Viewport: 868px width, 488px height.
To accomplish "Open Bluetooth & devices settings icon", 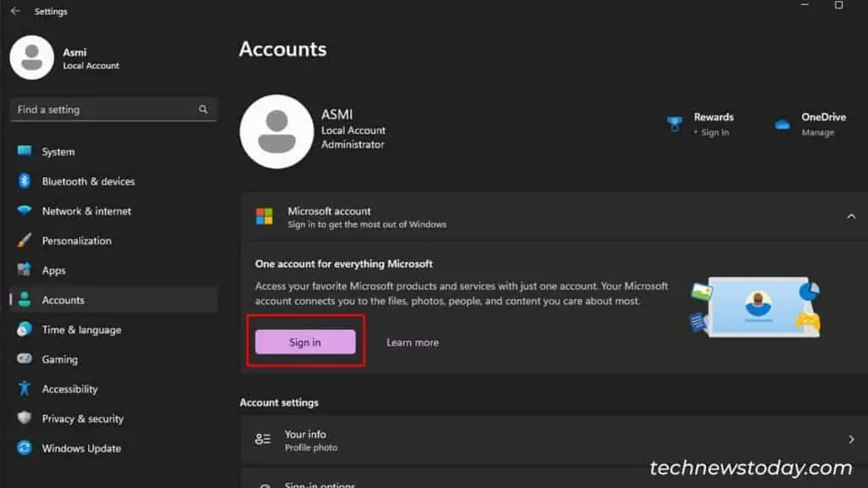I will pyautogui.click(x=24, y=180).
